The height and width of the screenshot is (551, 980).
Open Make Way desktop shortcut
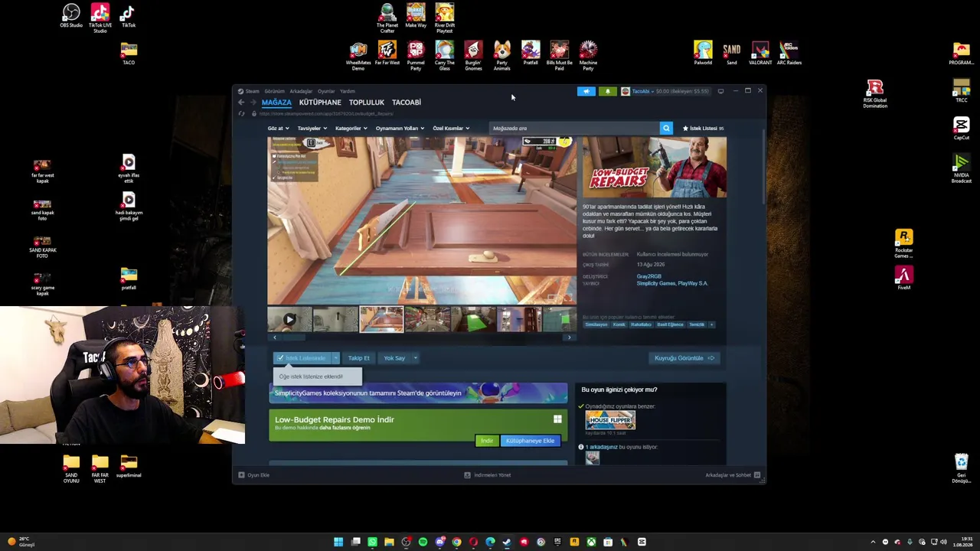pyautogui.click(x=416, y=16)
